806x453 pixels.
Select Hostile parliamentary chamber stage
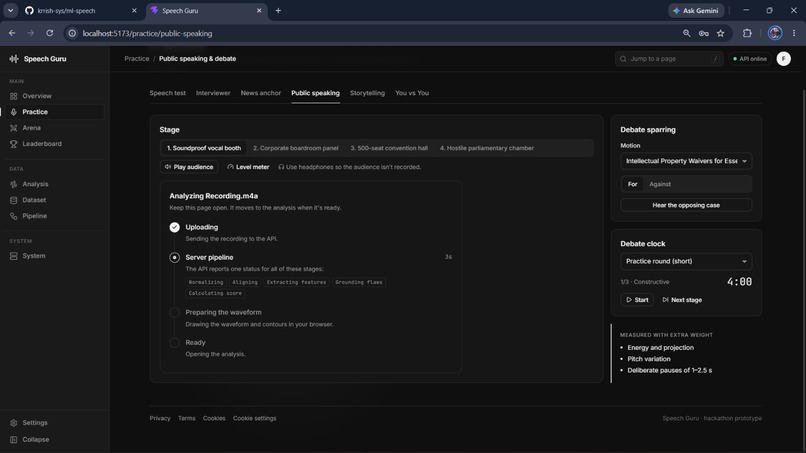click(x=487, y=148)
